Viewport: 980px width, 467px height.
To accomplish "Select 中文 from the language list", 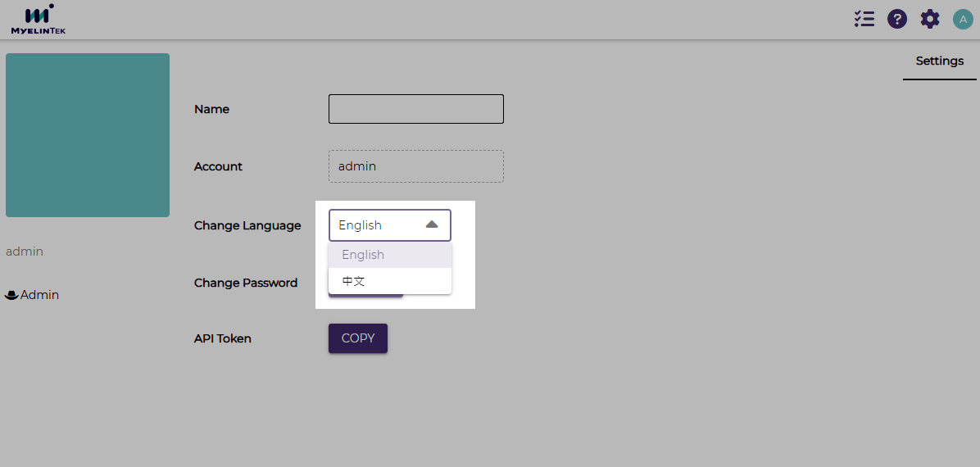I will [390, 281].
